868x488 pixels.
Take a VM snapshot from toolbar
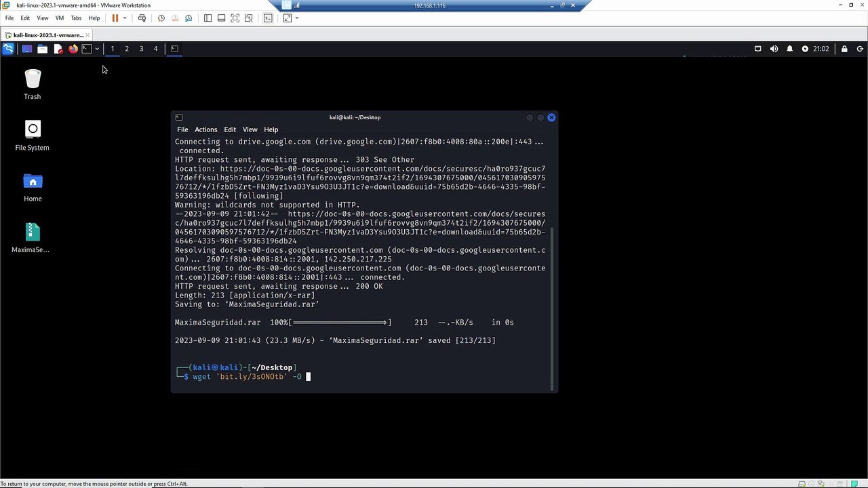coord(161,18)
